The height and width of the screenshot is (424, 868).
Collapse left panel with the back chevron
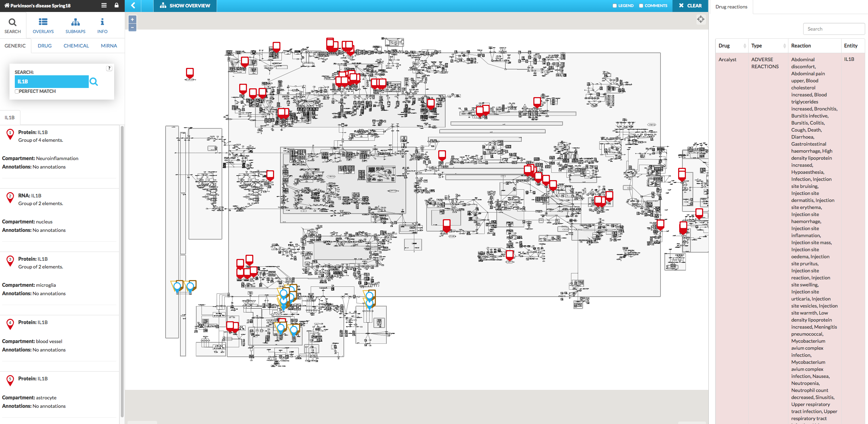click(x=133, y=6)
